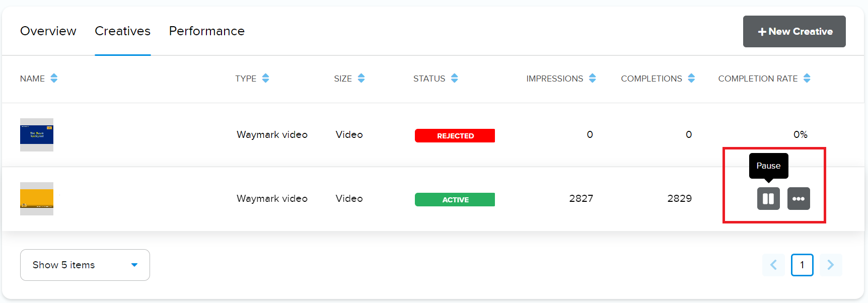Open the Performance tab
868x303 pixels.
tap(207, 31)
